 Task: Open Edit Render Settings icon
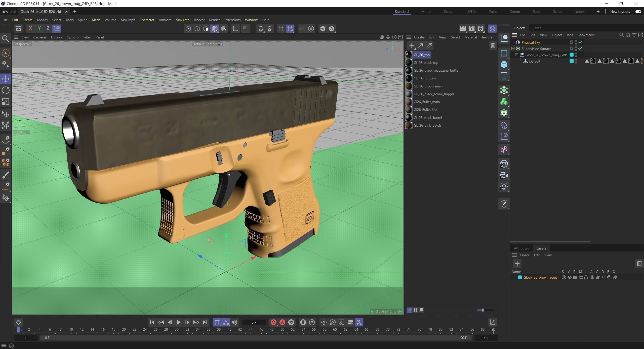[x=480, y=29]
